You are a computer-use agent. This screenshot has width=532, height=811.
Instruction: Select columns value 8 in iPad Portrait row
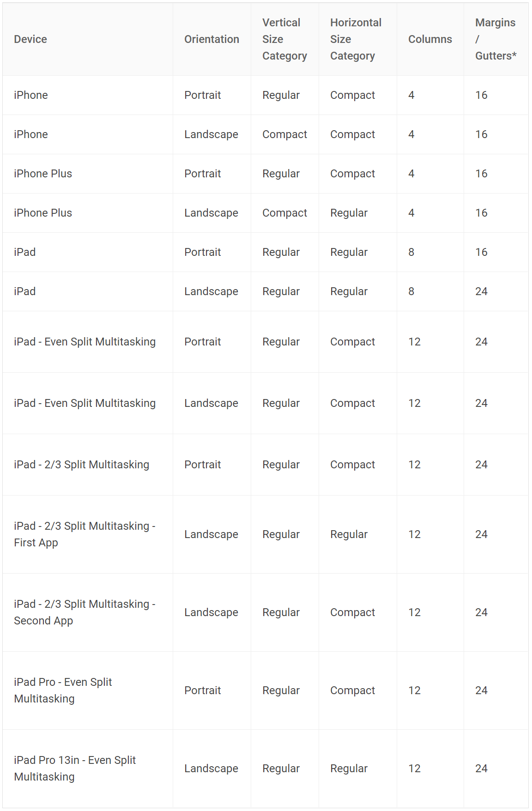tap(411, 252)
